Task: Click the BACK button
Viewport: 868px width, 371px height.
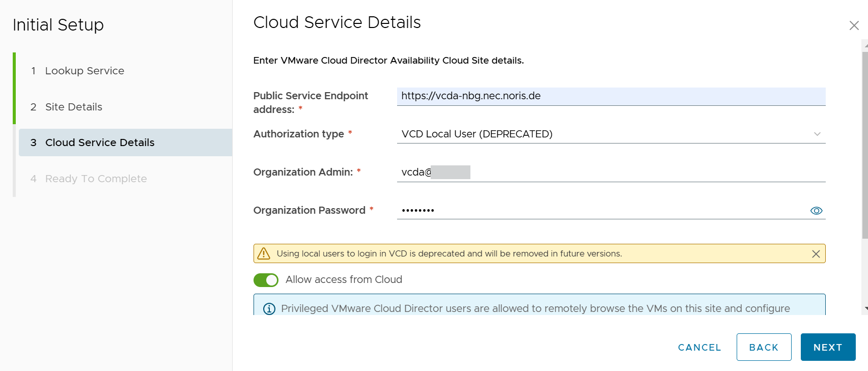Action: [764, 347]
